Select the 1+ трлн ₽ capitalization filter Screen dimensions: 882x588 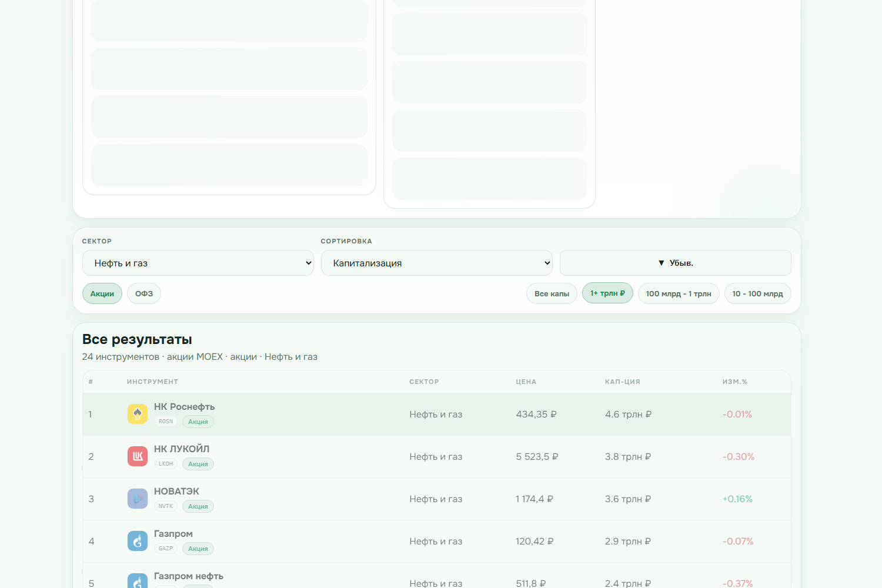[x=607, y=293]
